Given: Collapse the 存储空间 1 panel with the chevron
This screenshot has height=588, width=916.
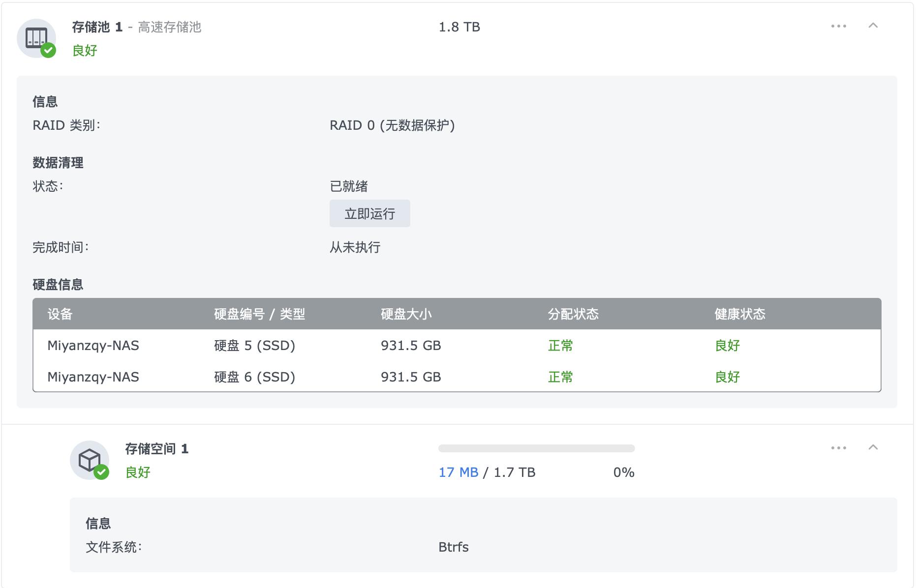Looking at the screenshot, I should click(873, 447).
